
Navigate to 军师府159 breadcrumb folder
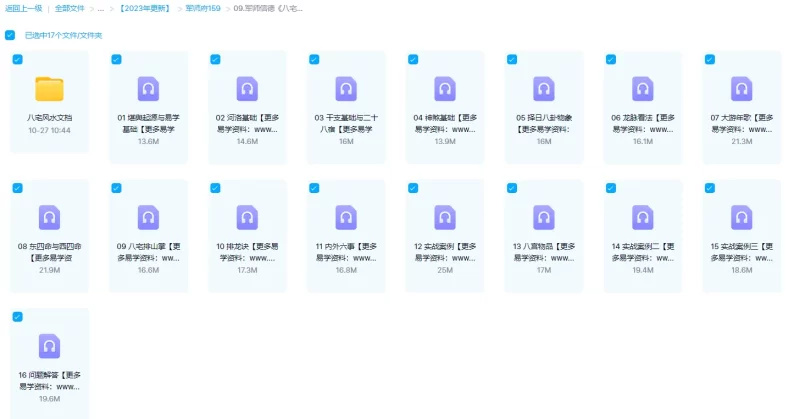coord(203,8)
